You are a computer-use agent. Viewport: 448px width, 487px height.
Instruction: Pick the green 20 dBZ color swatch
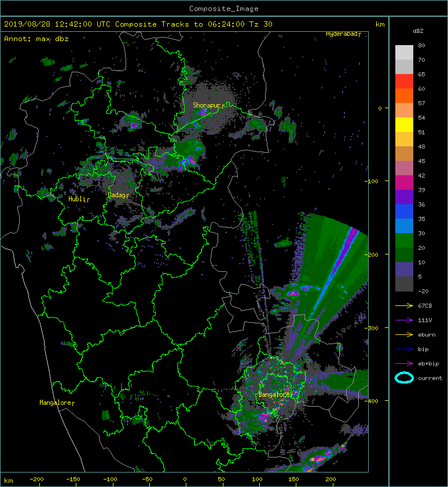click(x=404, y=241)
